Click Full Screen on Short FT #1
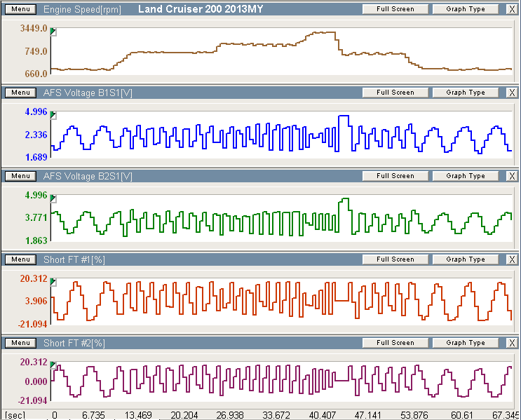Screen dimensions: 521x420 (395, 259)
